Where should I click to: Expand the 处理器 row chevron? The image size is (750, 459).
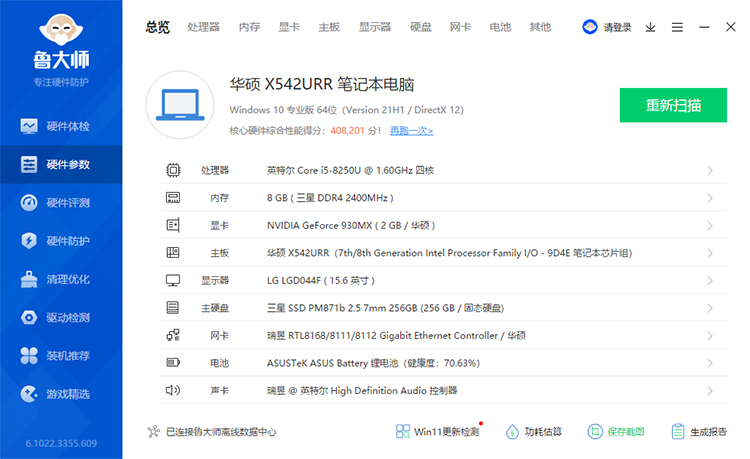[710, 171]
